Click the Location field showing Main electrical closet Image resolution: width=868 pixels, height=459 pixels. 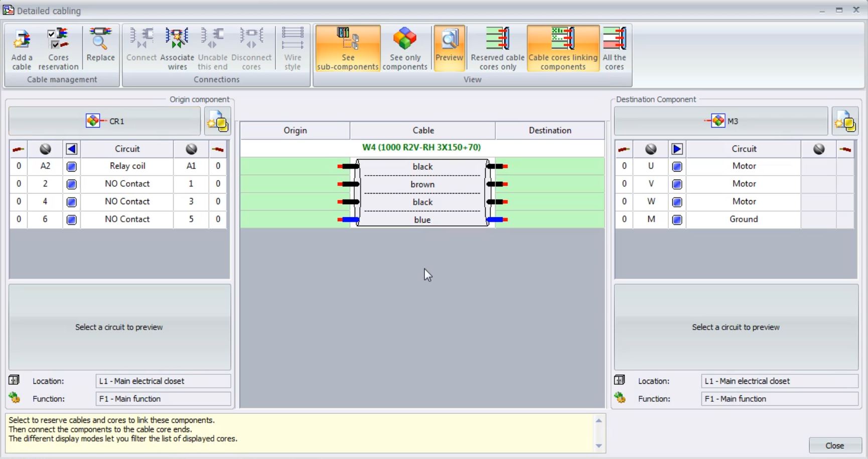tap(163, 381)
